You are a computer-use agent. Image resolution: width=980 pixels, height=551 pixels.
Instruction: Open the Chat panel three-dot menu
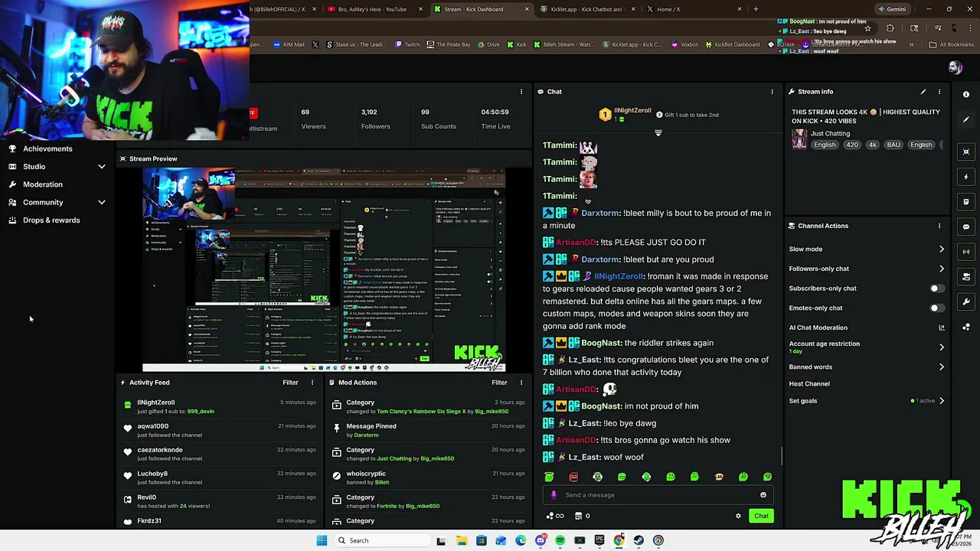tap(772, 92)
